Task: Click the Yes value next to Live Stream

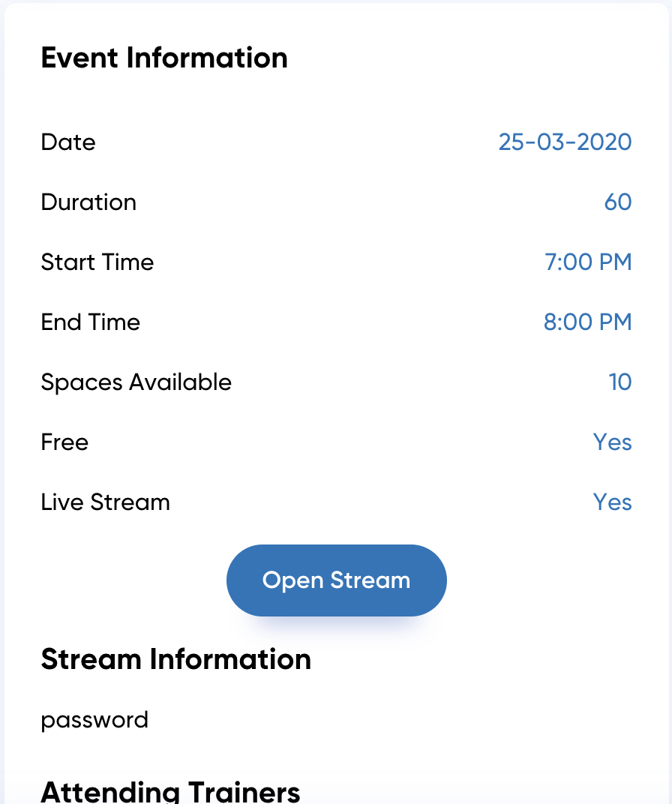Action: (x=612, y=502)
